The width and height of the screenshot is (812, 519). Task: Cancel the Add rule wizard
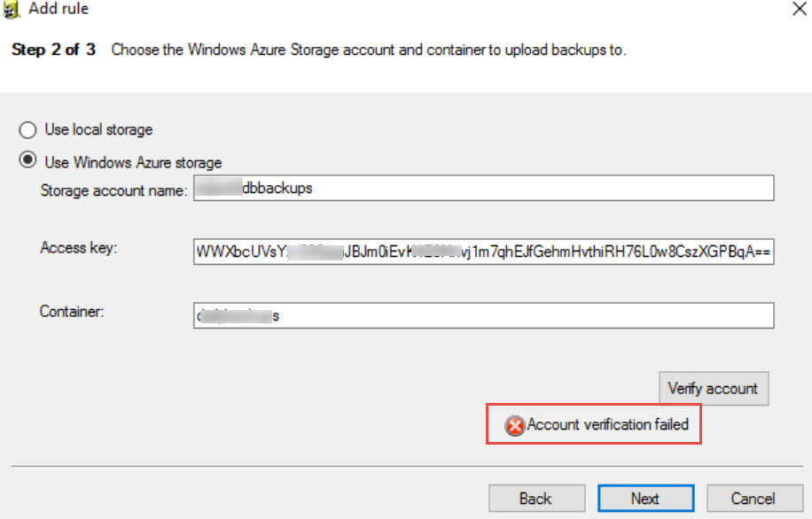point(754,499)
